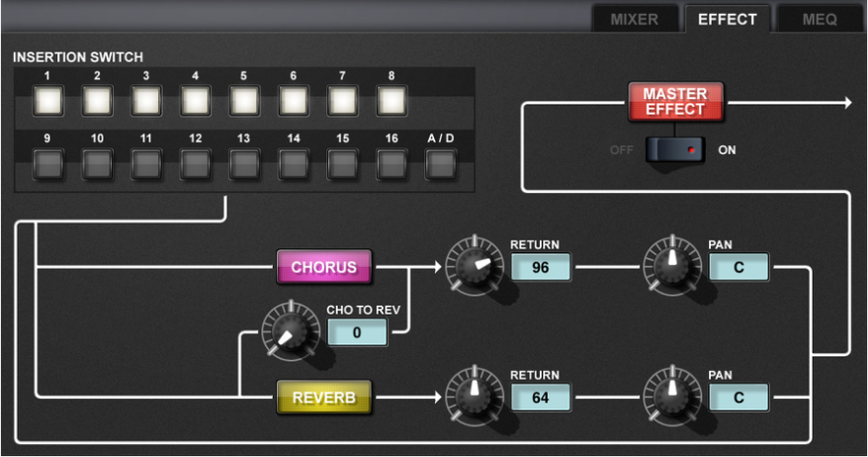
Task: Toggle insertion switch 8
Action: 391,101
